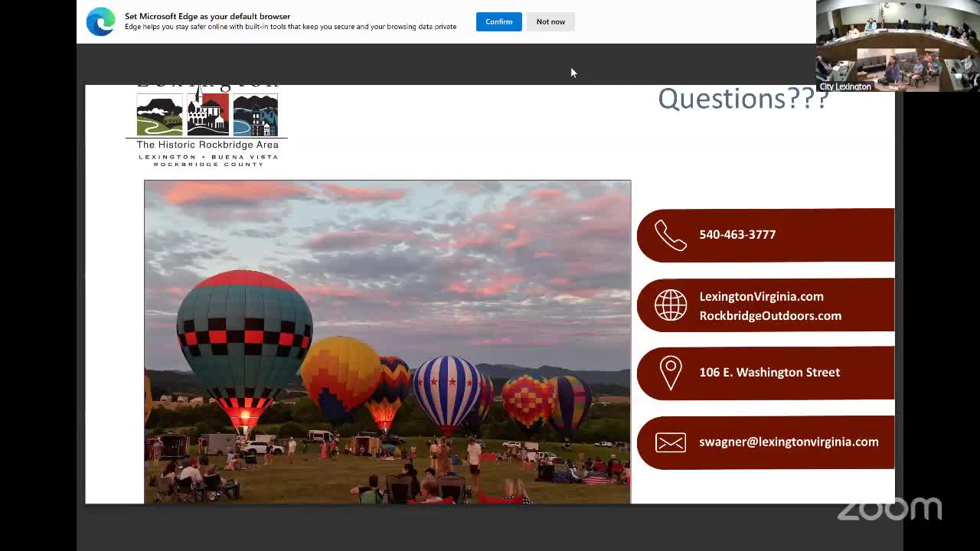Click the Edge default browser banner title
Screen dimensions: 980x551
pyautogui.click(x=207, y=16)
